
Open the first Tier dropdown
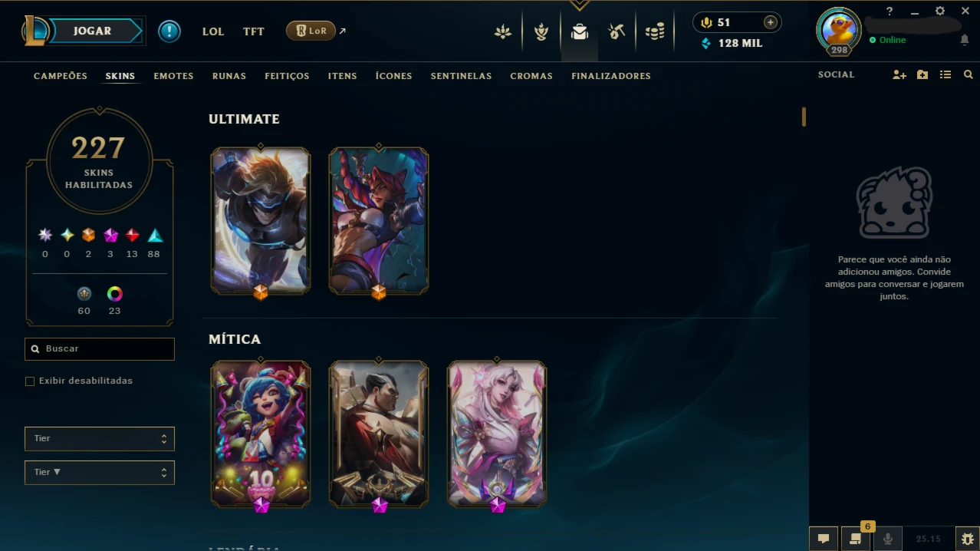[x=100, y=439]
